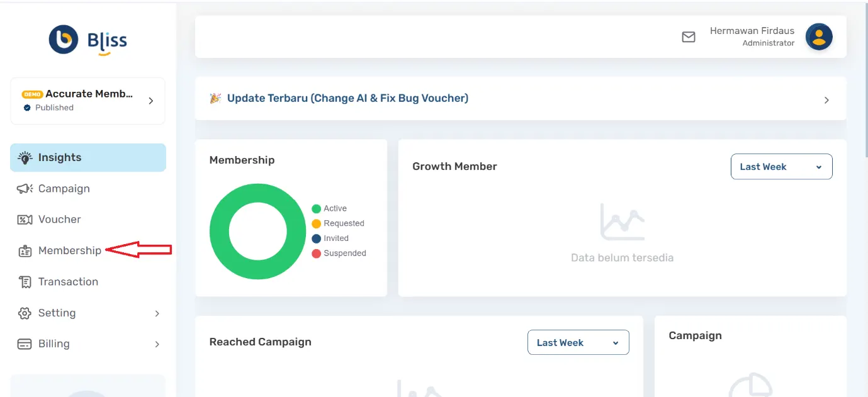Click the Voucher coupon icon

[x=25, y=220]
